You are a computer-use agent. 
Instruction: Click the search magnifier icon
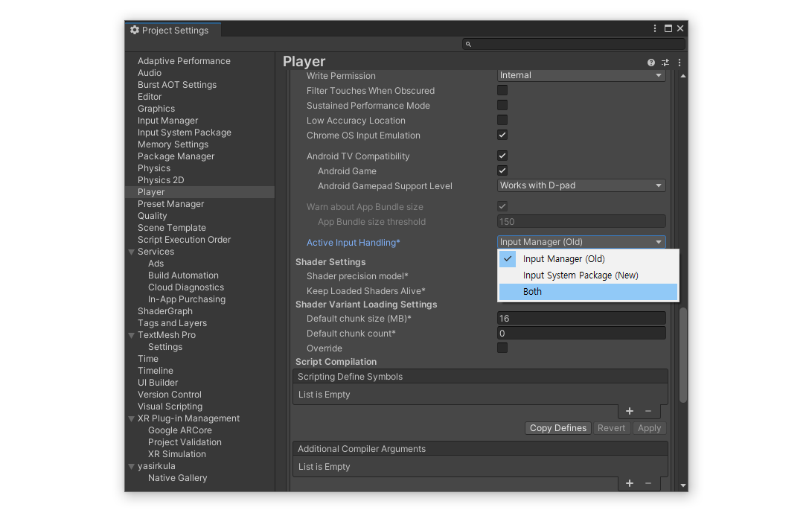[x=468, y=44]
